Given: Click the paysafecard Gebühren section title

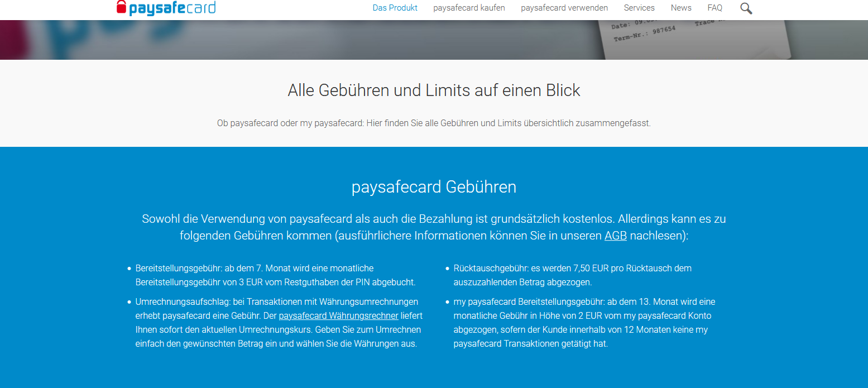Looking at the screenshot, I should tap(434, 187).
